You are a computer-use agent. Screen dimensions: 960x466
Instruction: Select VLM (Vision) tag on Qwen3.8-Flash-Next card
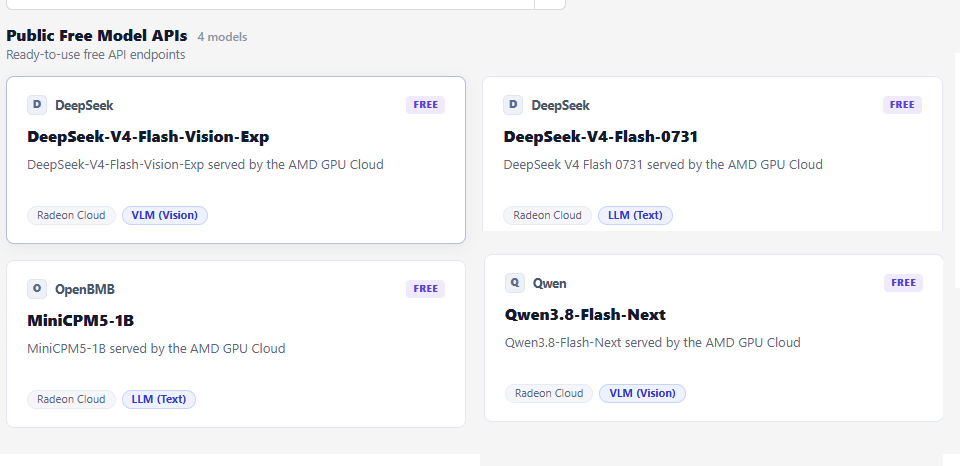(x=642, y=394)
